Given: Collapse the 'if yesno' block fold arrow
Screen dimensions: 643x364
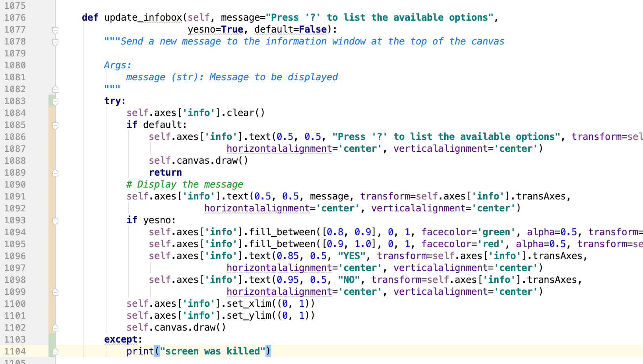Looking at the screenshot, I should (55, 220).
